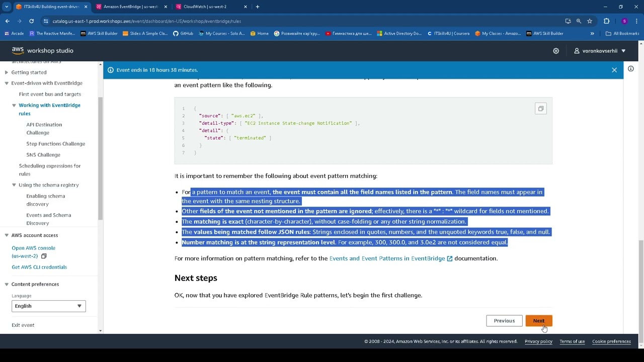Close the CloudWatch tab

pyautogui.click(x=246, y=7)
